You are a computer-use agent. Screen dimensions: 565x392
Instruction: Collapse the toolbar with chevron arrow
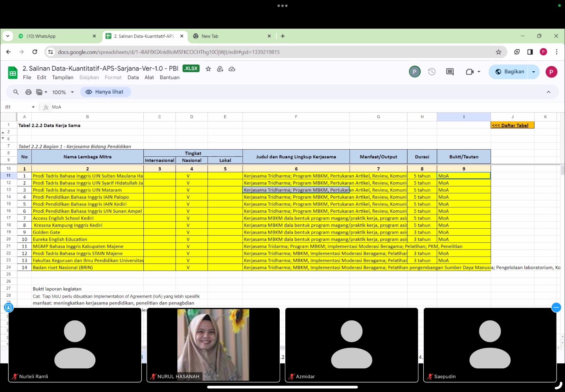click(548, 92)
